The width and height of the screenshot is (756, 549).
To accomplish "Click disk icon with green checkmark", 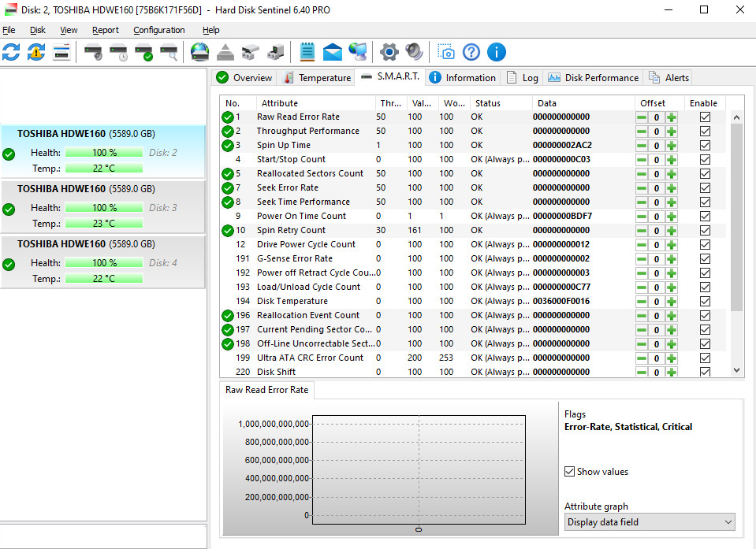I will click(x=143, y=52).
